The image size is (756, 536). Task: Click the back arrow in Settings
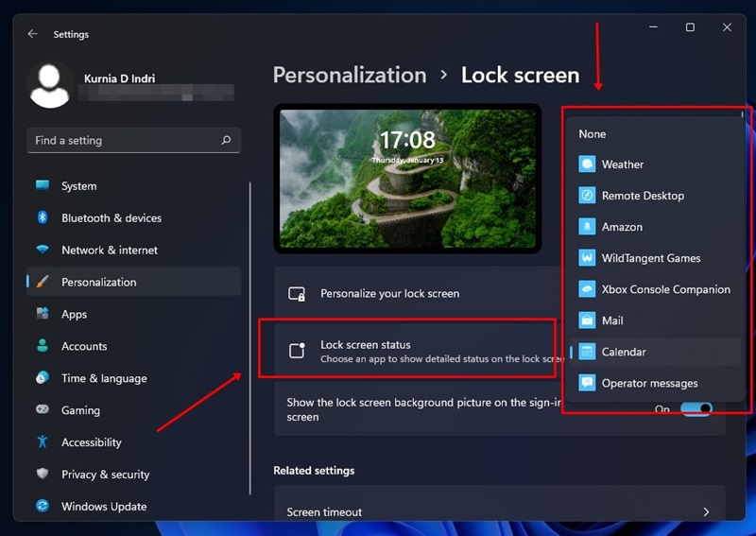point(32,34)
